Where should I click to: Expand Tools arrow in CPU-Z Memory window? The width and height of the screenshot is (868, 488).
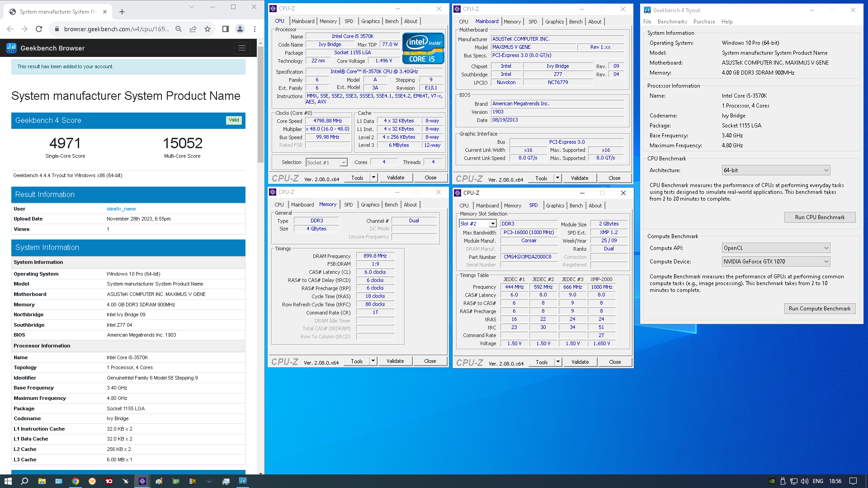(x=373, y=361)
